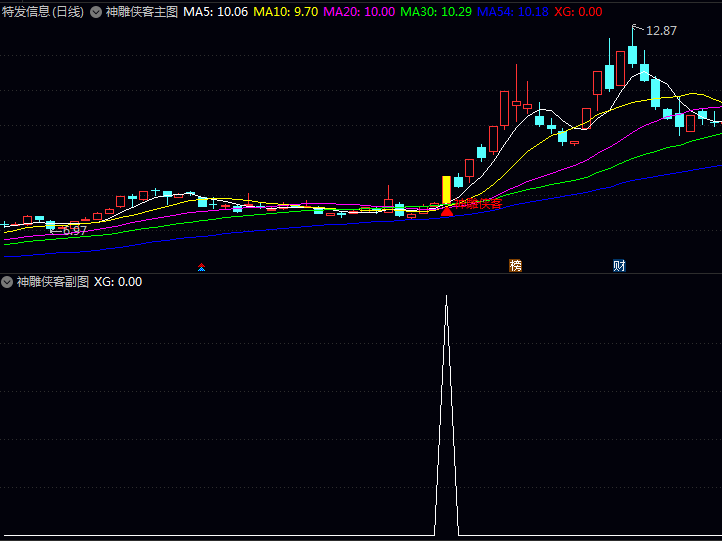Click the 榜 event marker icon
Viewport: 722px width, 541px height.
coord(515,266)
